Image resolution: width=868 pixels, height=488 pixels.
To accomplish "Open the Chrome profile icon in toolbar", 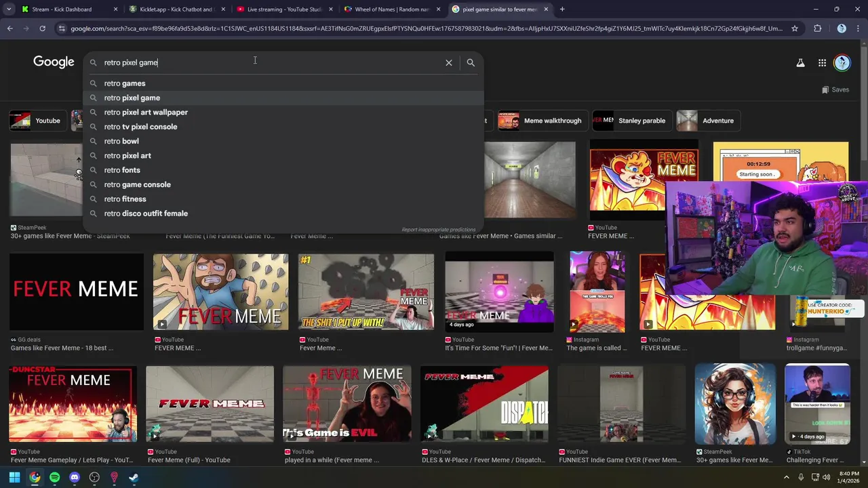I will [x=842, y=28].
